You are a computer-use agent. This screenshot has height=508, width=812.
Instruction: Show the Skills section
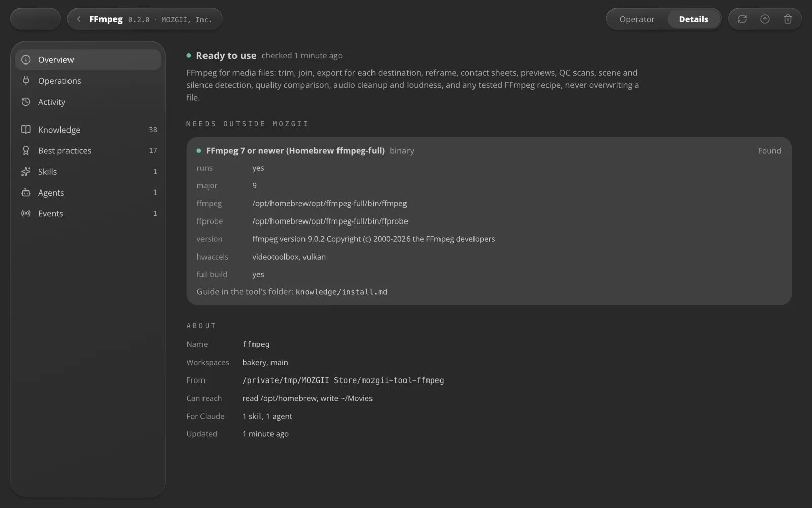pyautogui.click(x=88, y=172)
